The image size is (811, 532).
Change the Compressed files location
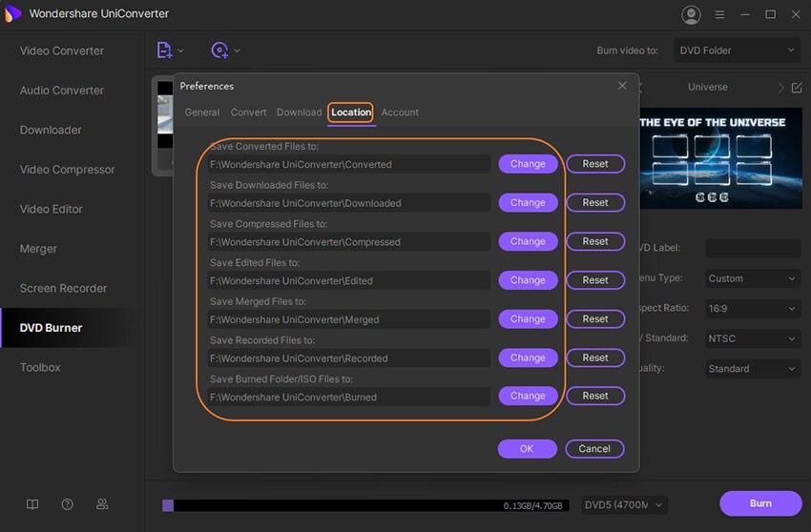pyautogui.click(x=528, y=241)
